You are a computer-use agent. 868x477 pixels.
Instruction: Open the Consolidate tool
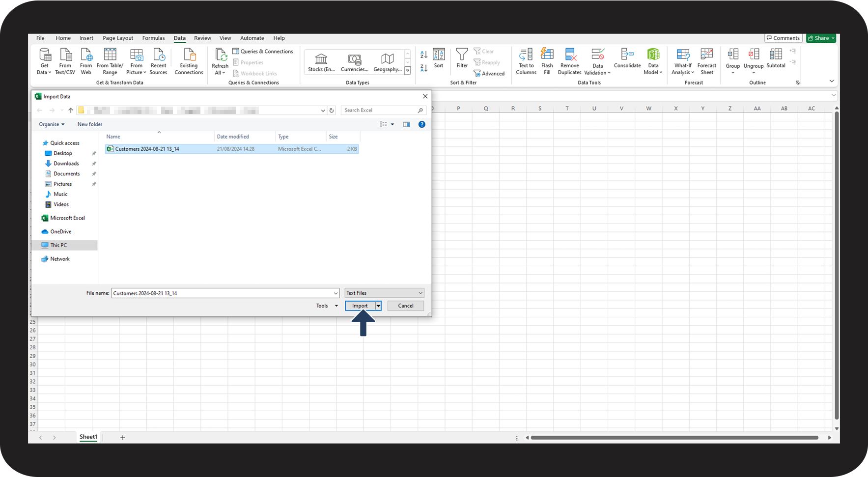pyautogui.click(x=627, y=58)
